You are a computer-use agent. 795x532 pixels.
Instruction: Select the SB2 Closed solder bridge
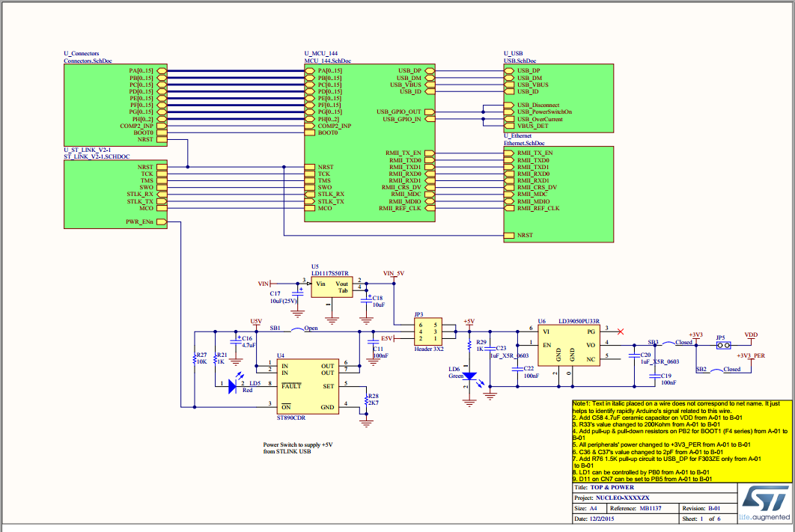point(716,370)
